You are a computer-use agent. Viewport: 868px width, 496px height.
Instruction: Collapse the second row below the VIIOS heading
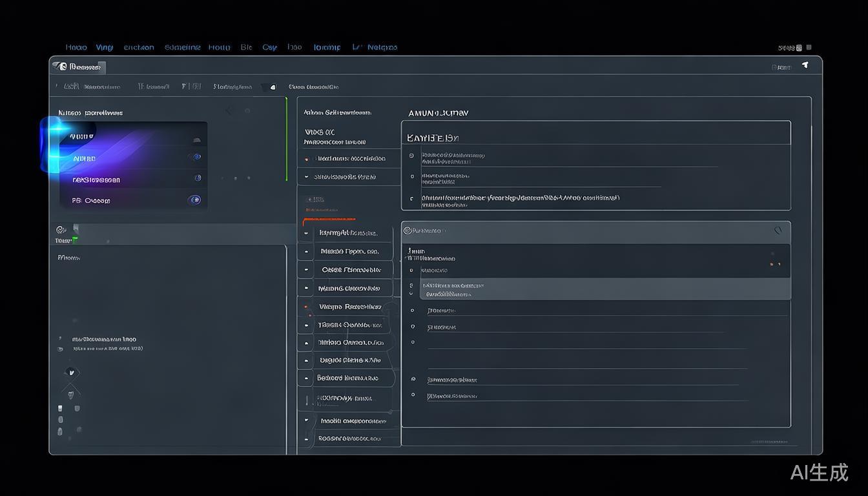306,177
